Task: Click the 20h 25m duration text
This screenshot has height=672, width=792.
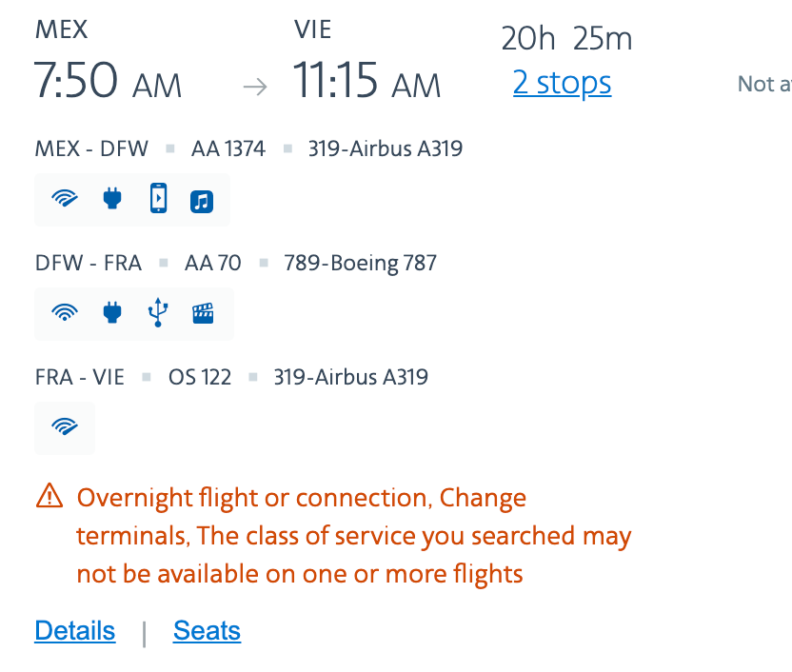Action: point(566,38)
